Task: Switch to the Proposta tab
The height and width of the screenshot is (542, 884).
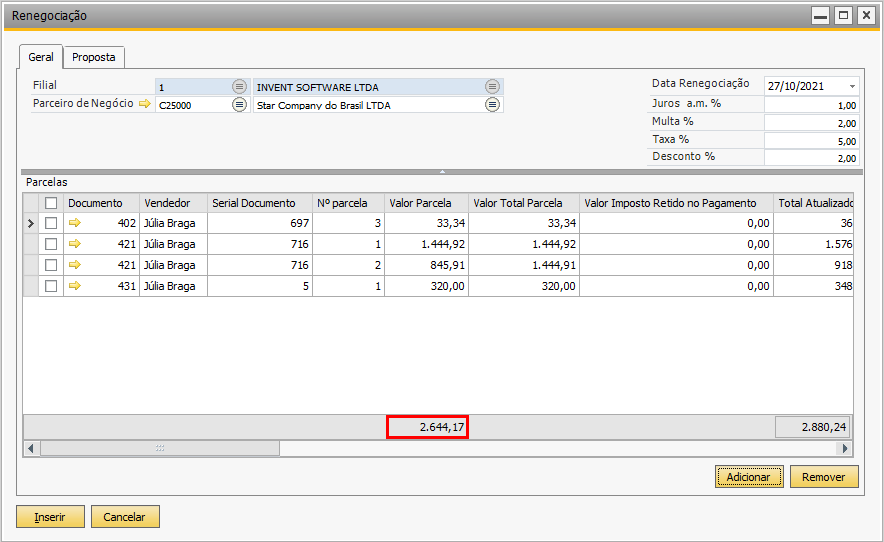Action: (x=94, y=57)
